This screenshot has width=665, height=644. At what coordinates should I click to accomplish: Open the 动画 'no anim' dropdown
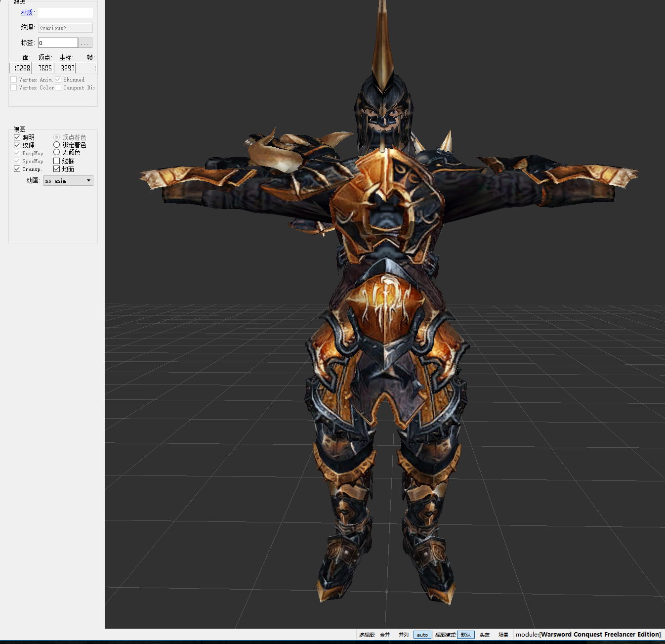coord(68,181)
